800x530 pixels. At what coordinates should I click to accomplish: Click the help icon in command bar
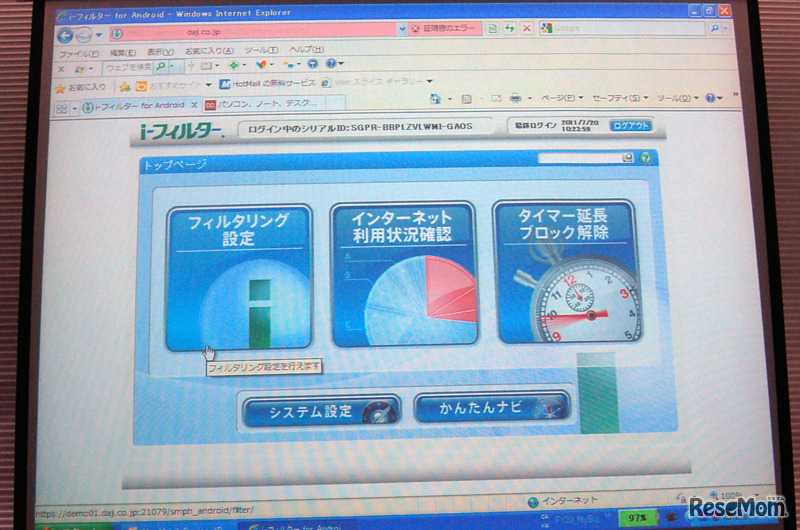click(x=710, y=97)
